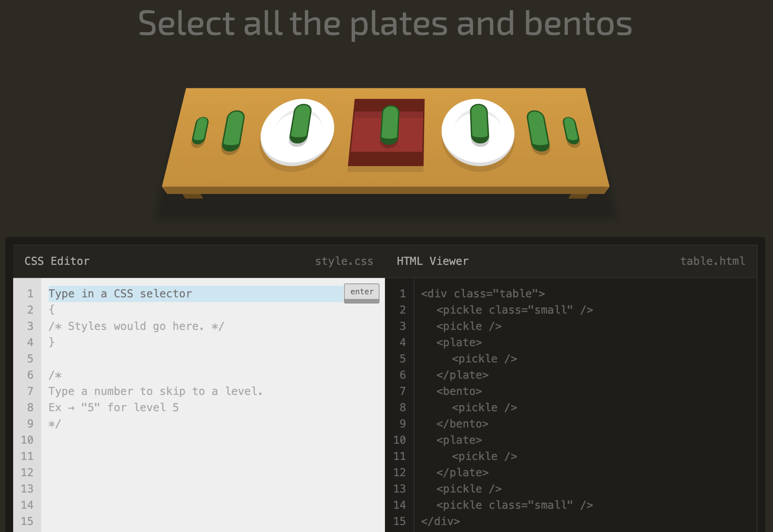Click the table.html file label

click(x=712, y=261)
